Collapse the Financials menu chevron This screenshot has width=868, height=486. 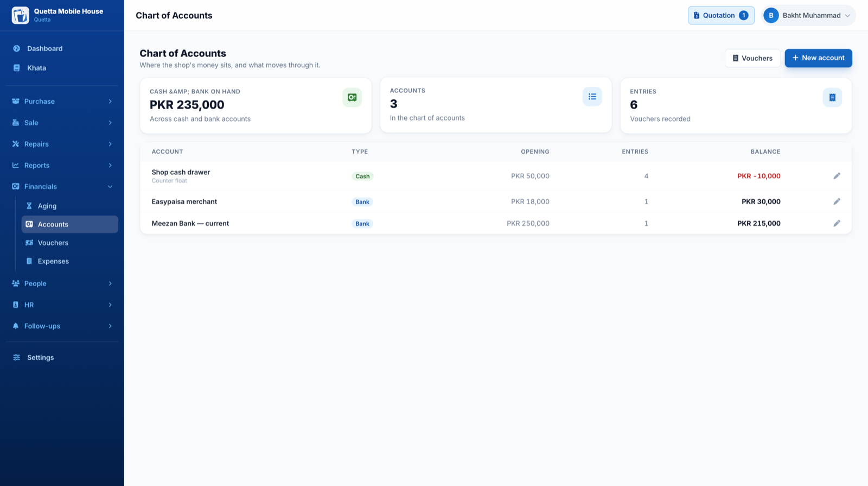click(110, 187)
